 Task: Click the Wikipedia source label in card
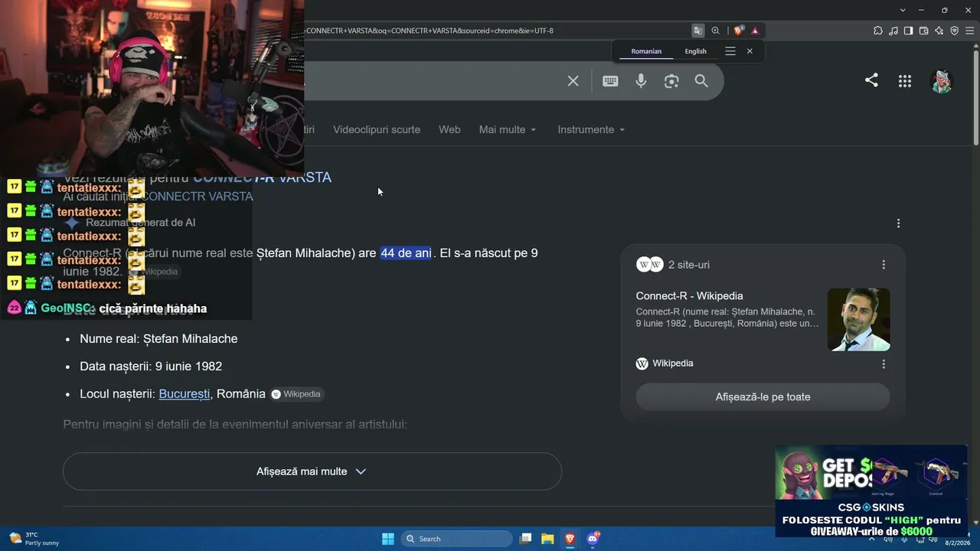(665, 364)
